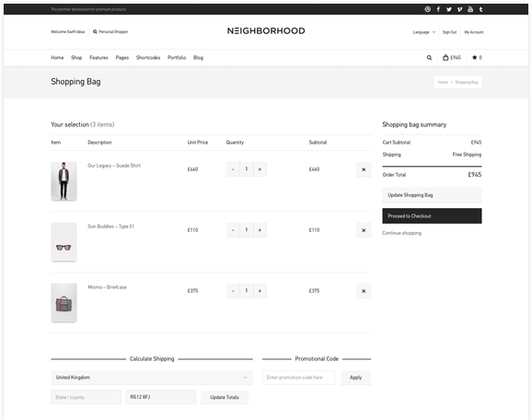Open the United Kingdom country dropdown
Image resolution: width=532 pixels, height=420 pixels.
tap(152, 378)
